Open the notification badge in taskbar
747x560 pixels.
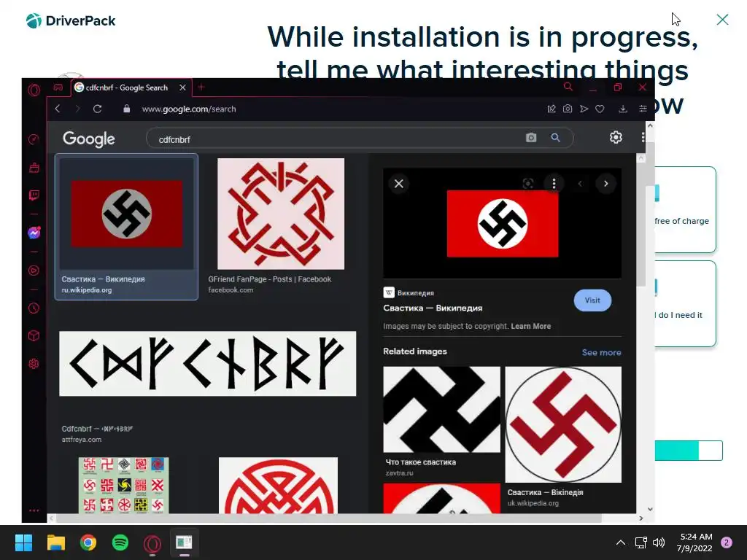click(726, 542)
